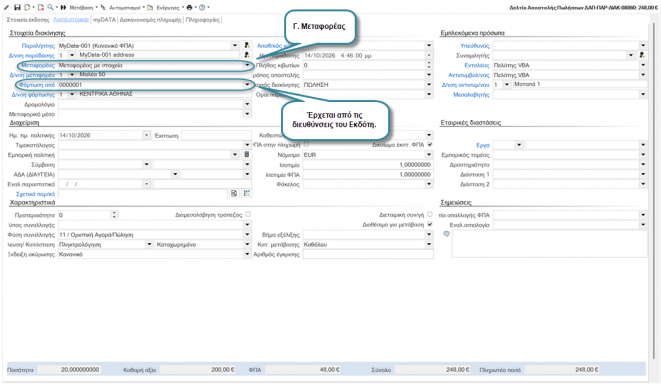Click the Πλήθος κιβωτίων spinner arrows
The width and height of the screenshot is (661, 384).
pos(429,65)
